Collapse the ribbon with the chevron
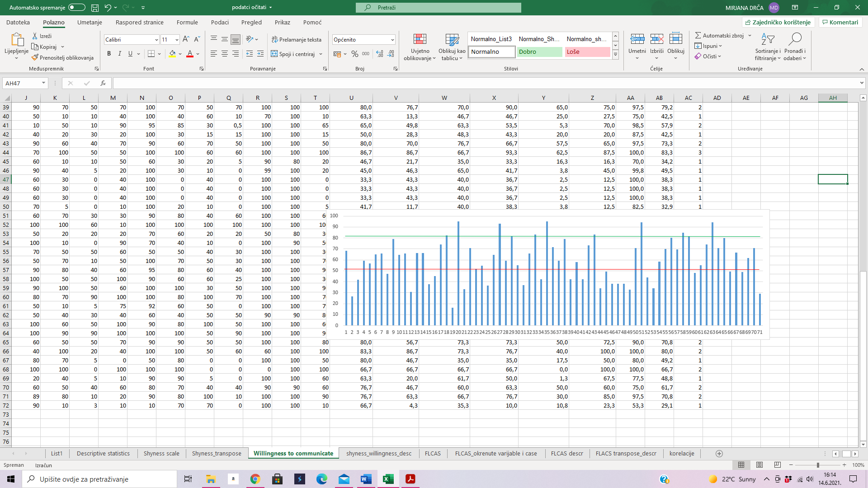The height and width of the screenshot is (488, 868). (x=862, y=69)
